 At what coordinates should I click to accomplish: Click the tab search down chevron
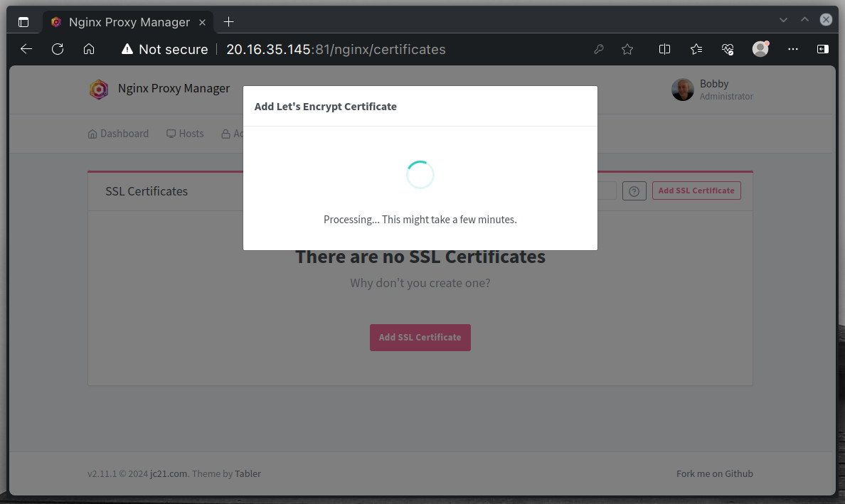(783, 20)
